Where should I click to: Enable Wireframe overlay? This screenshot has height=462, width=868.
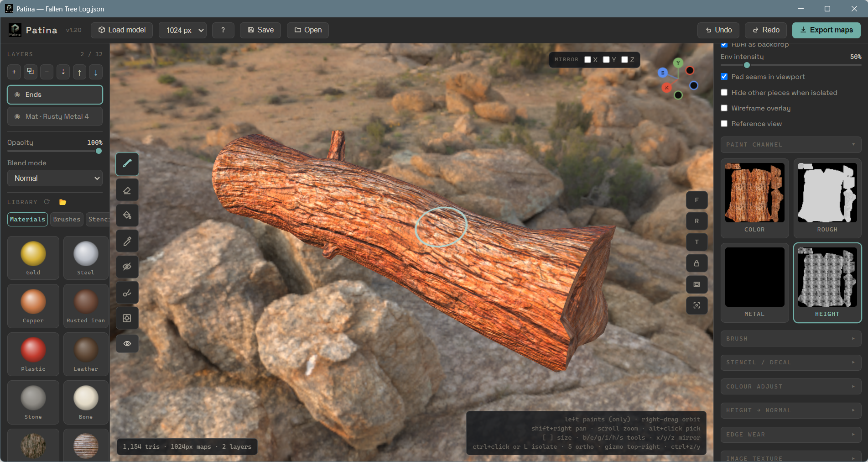(724, 108)
